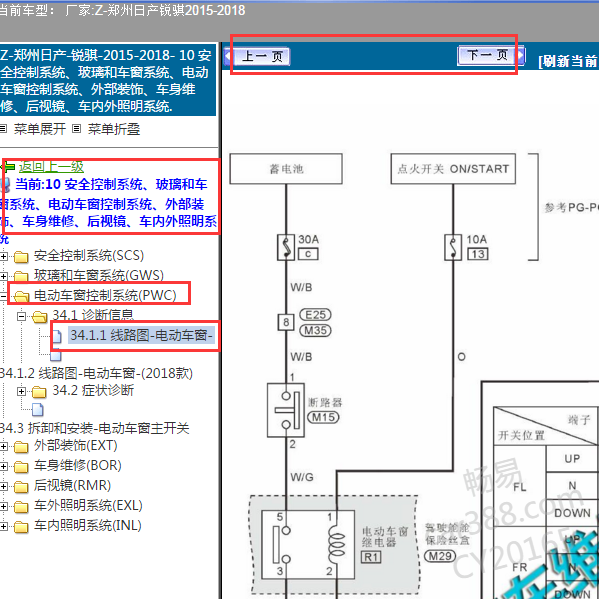Viewport: 599px width, 599px height.
Task: Open 34.3 拆卸和安装-电动车窗主开关
Action: pyautogui.click(x=94, y=428)
